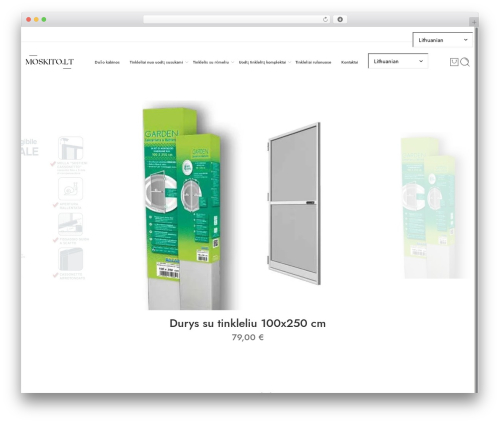Open the Kontaktai page
The width and height of the screenshot is (500, 423).
[x=349, y=62]
